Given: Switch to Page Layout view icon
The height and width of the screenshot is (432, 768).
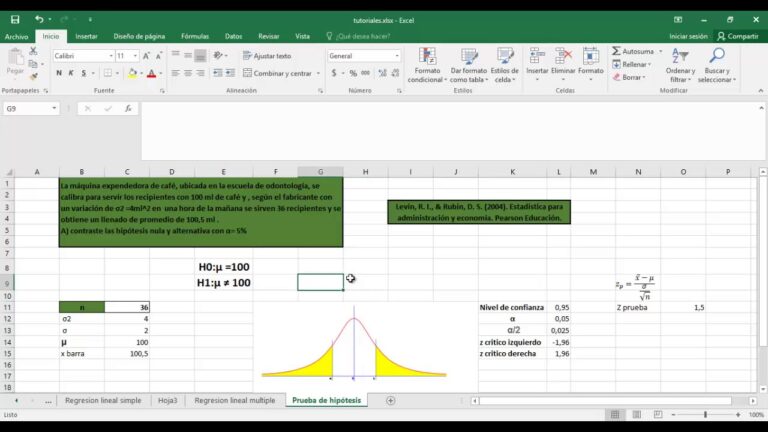Looking at the screenshot, I should click(636, 414).
